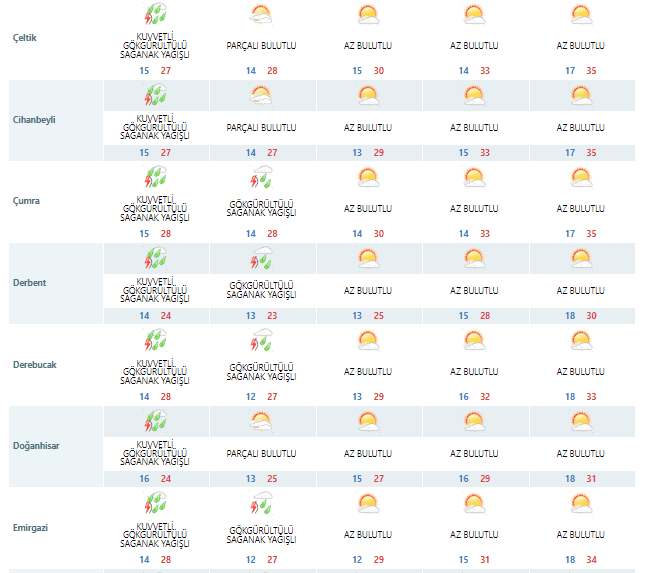Click Derbent's fifth-day mostly sunny icon
This screenshot has width=646, height=573.
point(581,259)
